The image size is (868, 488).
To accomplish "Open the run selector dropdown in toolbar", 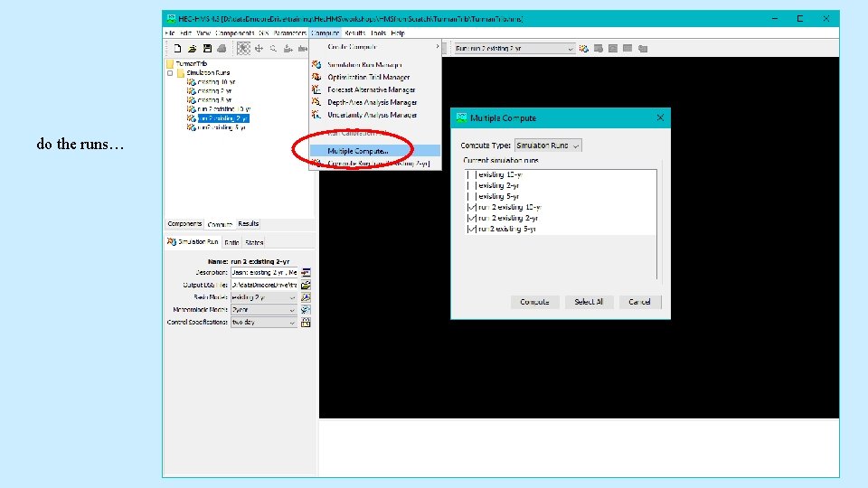I will tap(514, 49).
